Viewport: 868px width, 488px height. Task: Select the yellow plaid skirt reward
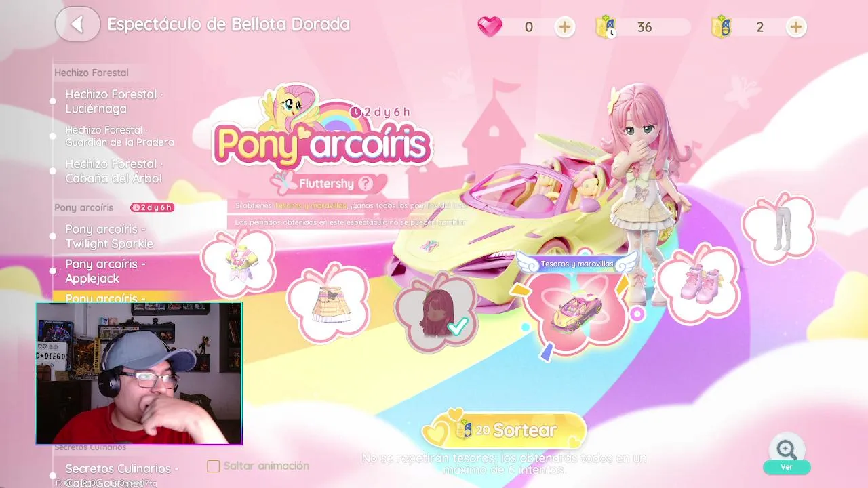click(328, 303)
